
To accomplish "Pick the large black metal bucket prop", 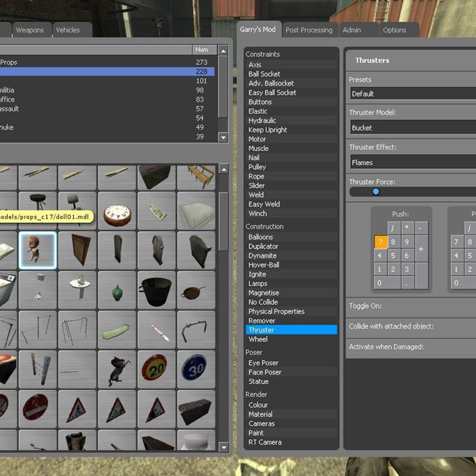I will click(x=157, y=290).
